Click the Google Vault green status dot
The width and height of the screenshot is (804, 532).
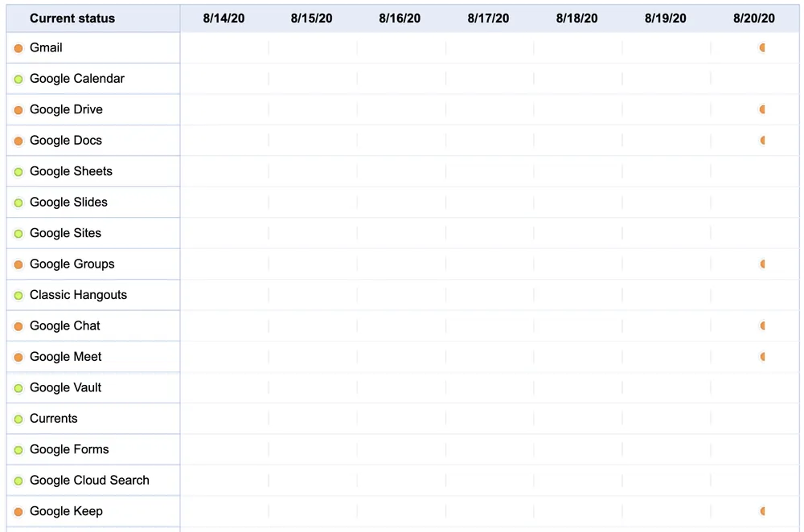tap(18, 388)
